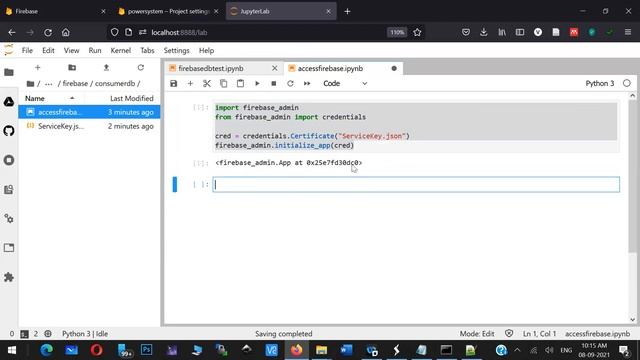Save the notebook with the save icon
640x360 pixels.
coord(173,83)
